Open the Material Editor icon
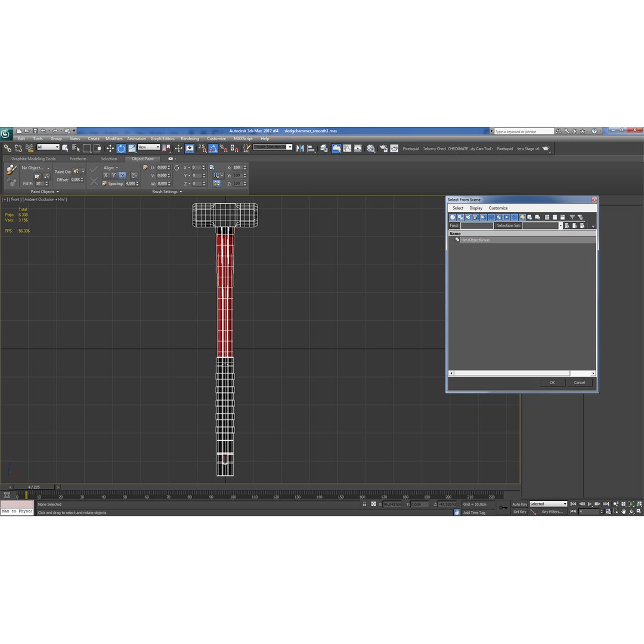Screen dimensions: 644x644 [x=370, y=148]
